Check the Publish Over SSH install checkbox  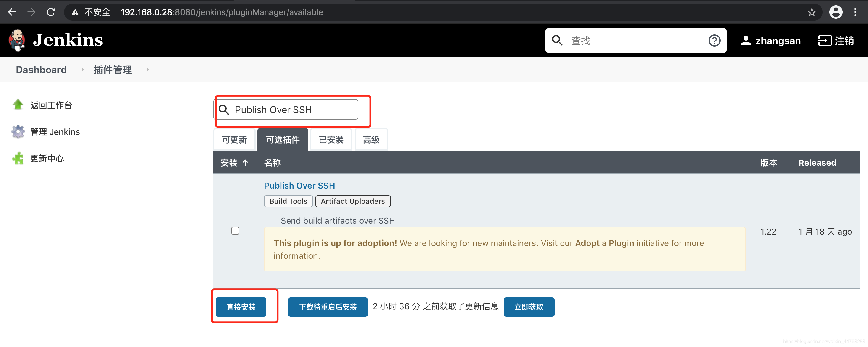click(x=235, y=231)
